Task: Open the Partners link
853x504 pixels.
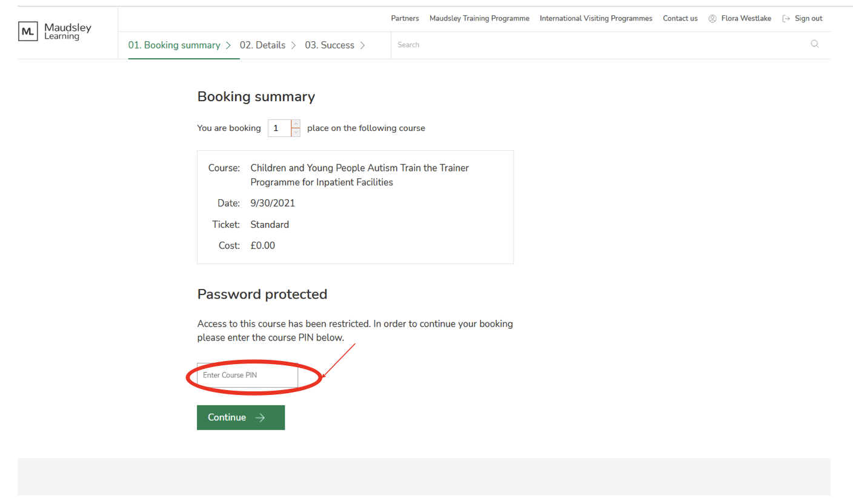Action: (x=405, y=19)
